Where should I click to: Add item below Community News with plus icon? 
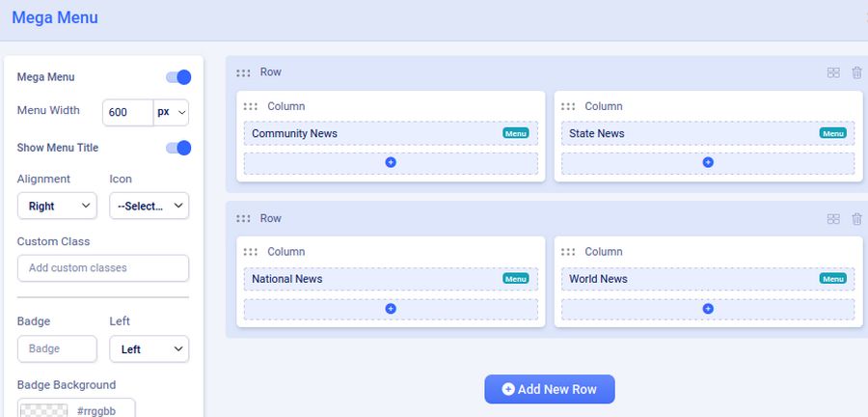[x=391, y=163]
